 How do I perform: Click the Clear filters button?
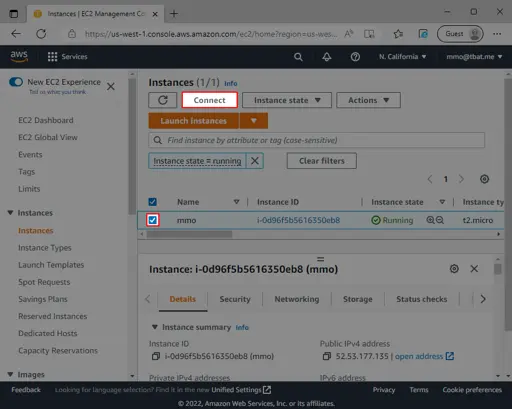click(x=322, y=161)
